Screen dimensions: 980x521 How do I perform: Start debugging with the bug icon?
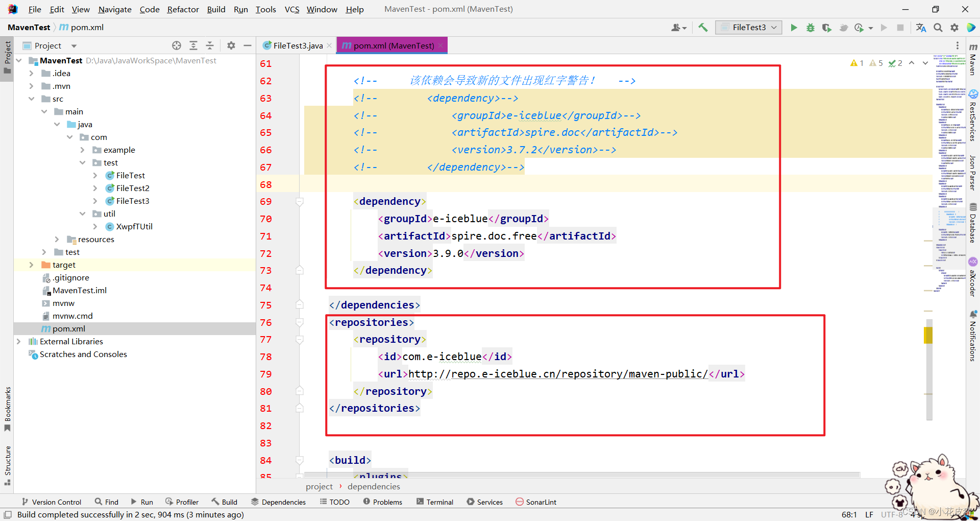pos(810,28)
